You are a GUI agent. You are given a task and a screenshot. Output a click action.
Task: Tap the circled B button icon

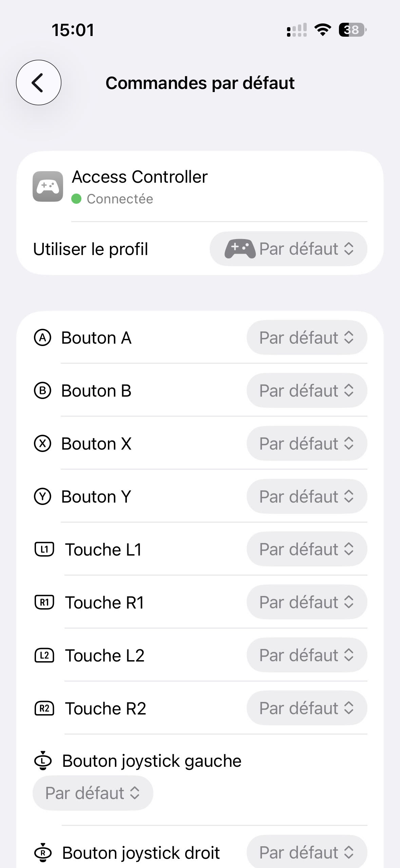tap(43, 391)
